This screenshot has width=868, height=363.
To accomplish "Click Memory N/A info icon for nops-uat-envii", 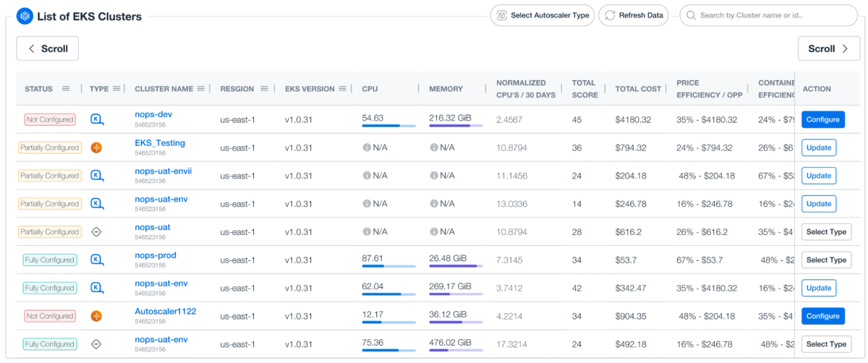I will click(434, 176).
